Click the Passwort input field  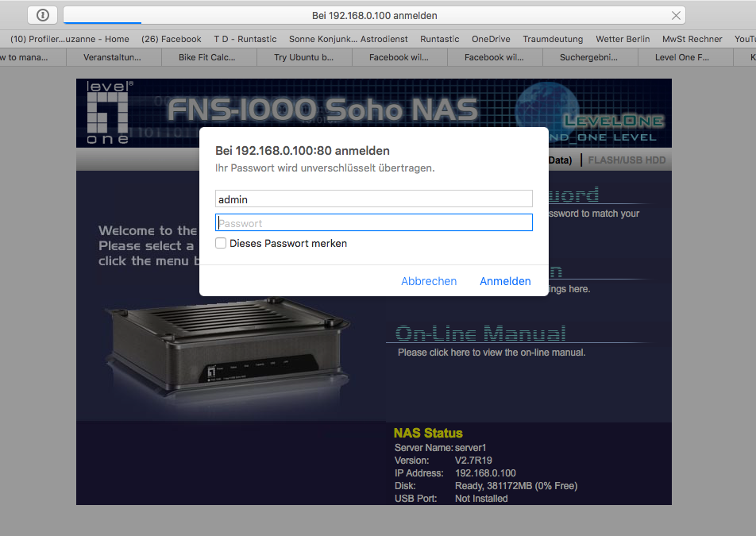coord(374,222)
